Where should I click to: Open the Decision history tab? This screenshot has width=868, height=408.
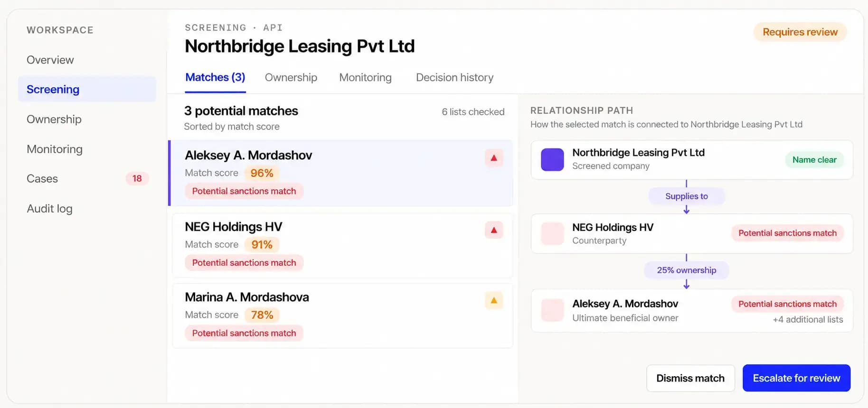[454, 78]
